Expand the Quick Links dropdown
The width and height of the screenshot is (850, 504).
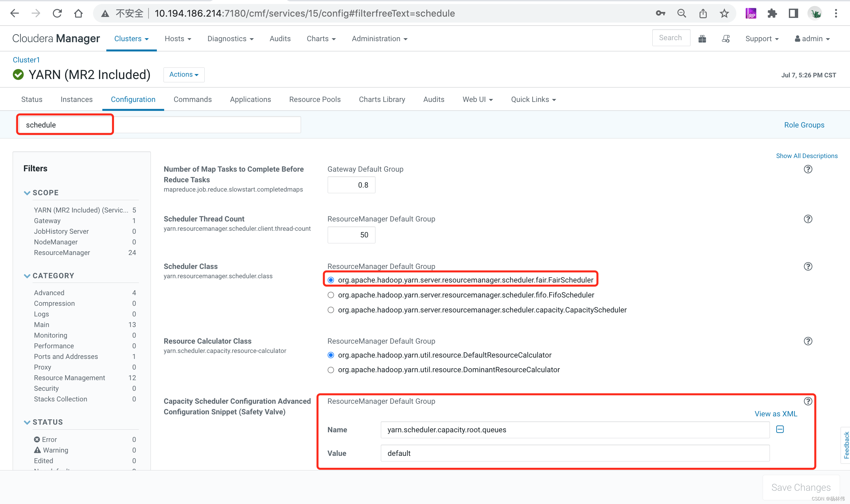533,100
